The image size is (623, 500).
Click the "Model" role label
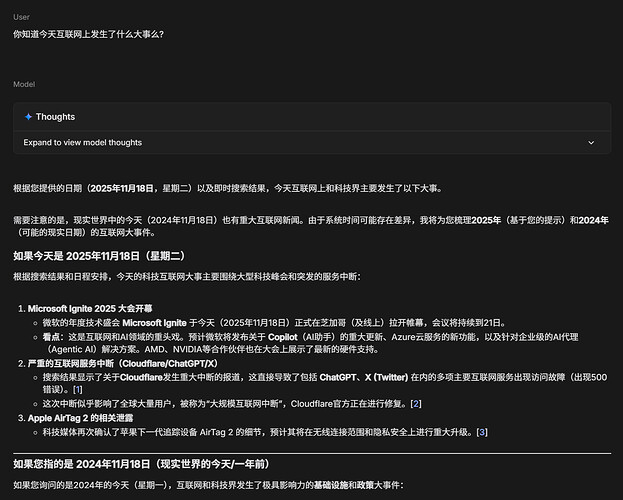pyautogui.click(x=24, y=84)
